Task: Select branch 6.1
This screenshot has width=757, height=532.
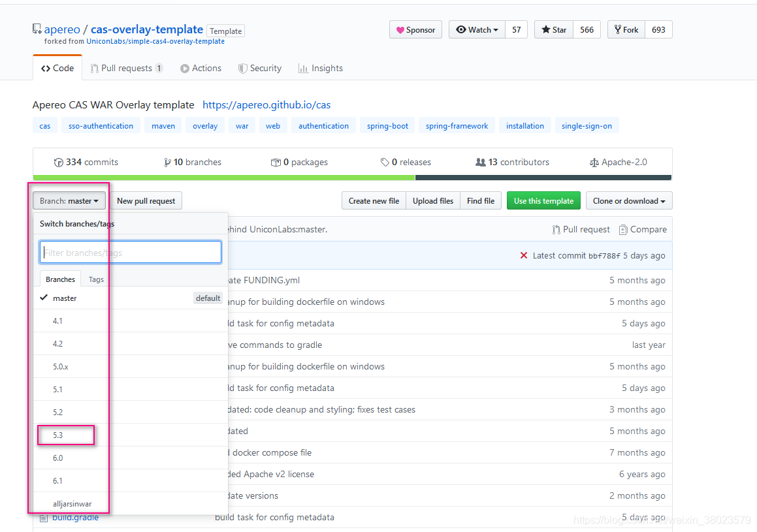Action: pyautogui.click(x=131, y=481)
